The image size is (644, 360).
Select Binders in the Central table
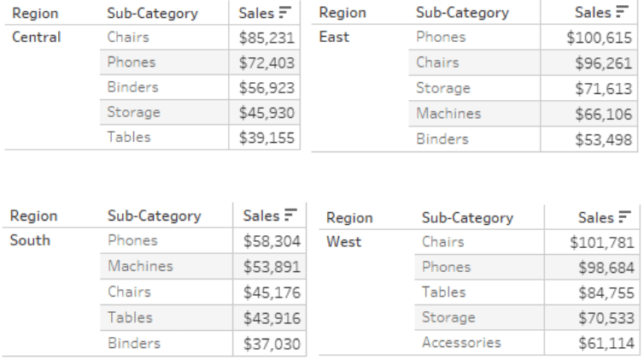click(x=132, y=87)
